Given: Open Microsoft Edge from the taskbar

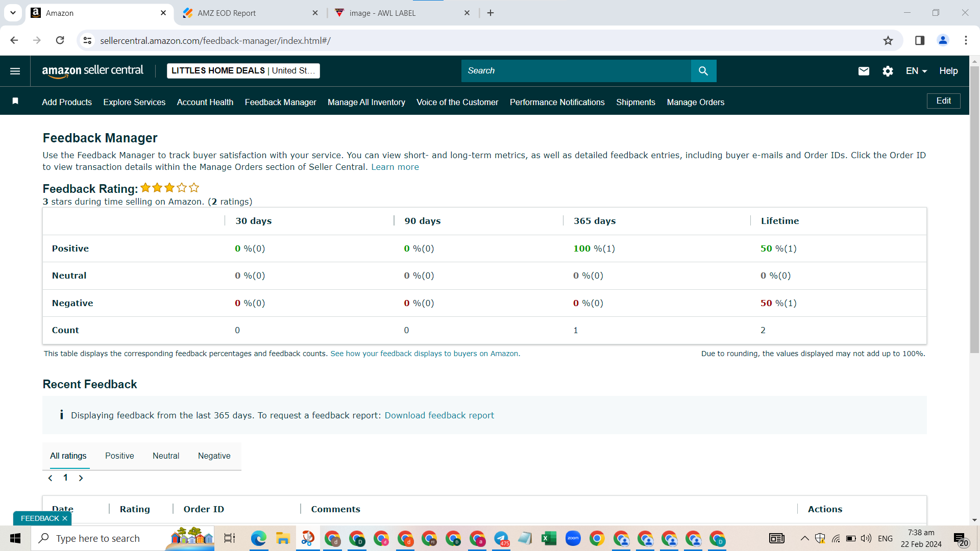Looking at the screenshot, I should 258,538.
